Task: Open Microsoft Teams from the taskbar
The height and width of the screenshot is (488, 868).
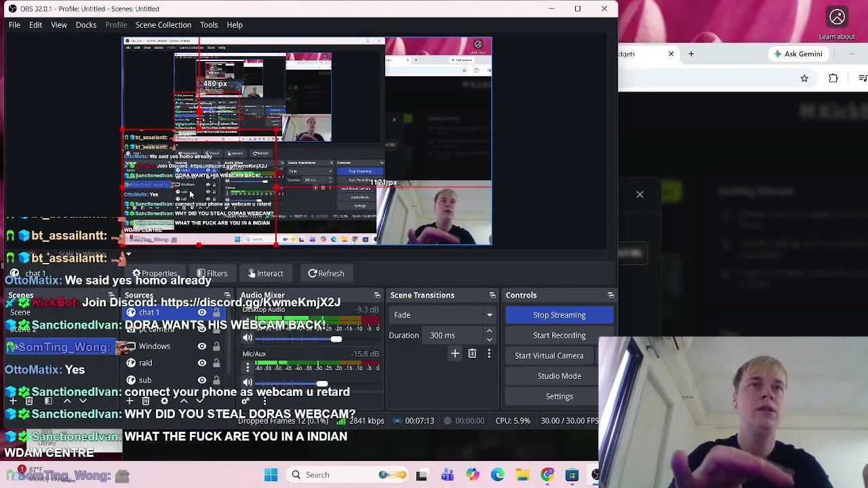Action: (x=447, y=475)
